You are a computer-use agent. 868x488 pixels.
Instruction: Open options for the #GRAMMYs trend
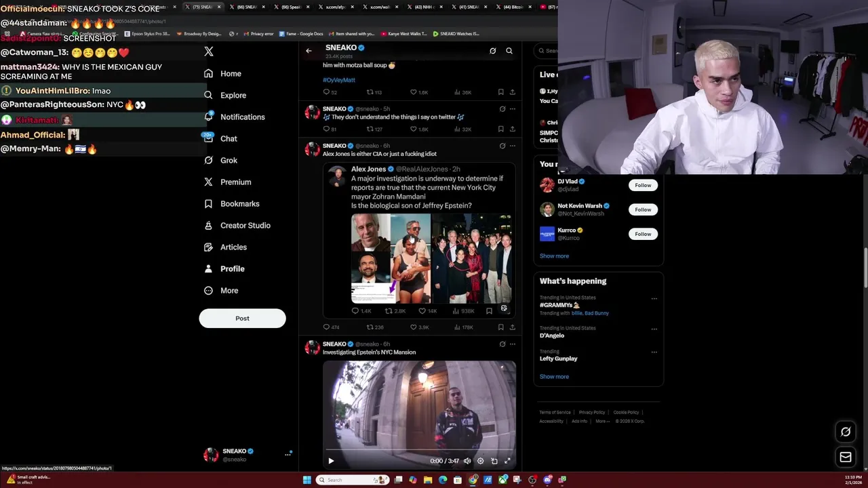(x=654, y=298)
